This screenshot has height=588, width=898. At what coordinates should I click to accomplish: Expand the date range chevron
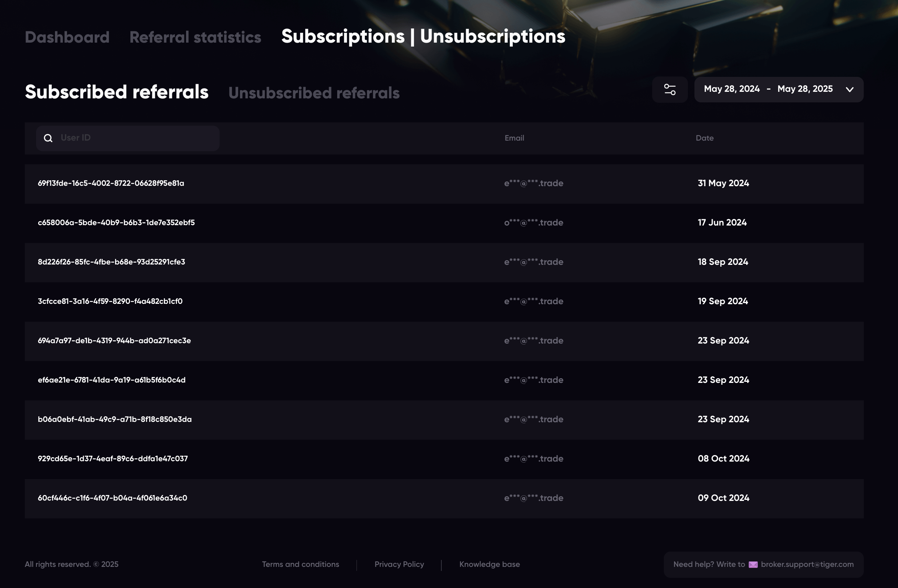tap(849, 90)
